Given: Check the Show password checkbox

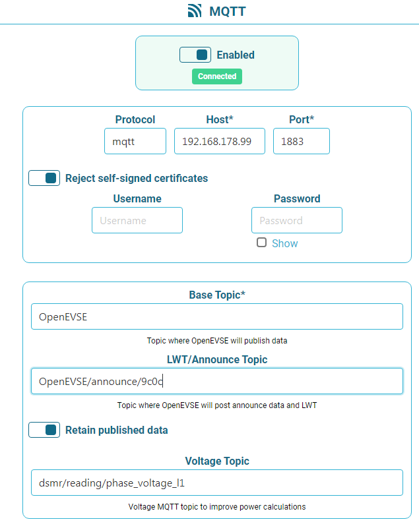Looking at the screenshot, I should click(261, 243).
